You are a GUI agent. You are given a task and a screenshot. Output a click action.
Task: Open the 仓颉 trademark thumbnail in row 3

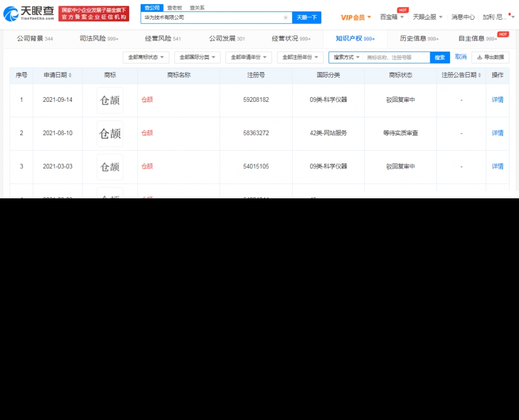click(110, 167)
